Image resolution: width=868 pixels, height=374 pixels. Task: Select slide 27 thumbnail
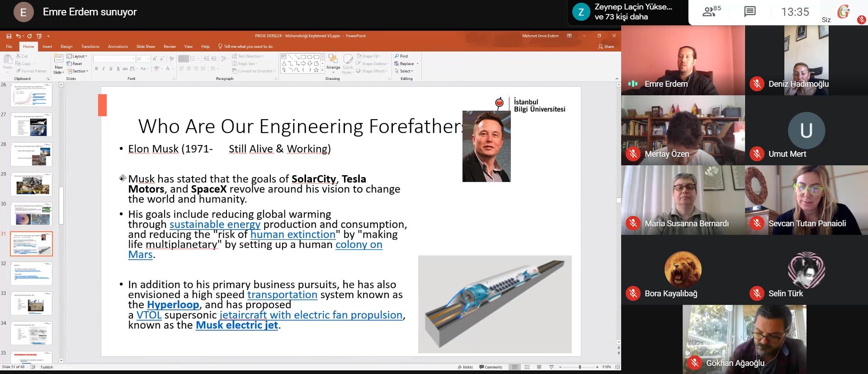[31, 125]
